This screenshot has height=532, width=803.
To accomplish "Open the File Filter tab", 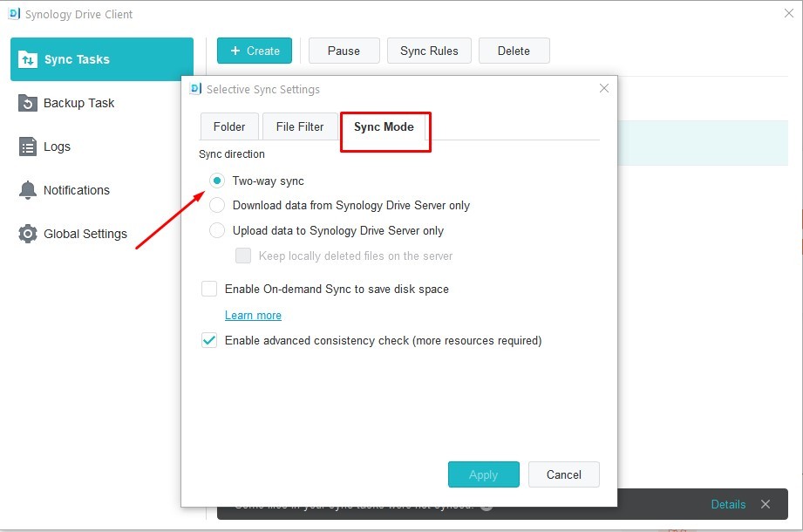I will (299, 126).
